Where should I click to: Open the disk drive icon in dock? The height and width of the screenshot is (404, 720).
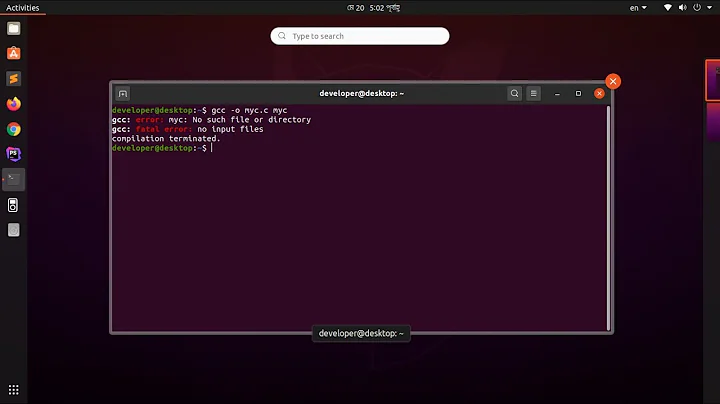(x=14, y=230)
